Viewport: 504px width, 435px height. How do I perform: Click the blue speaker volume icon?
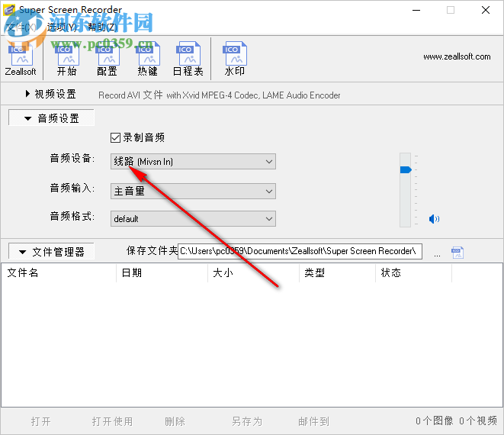(x=434, y=219)
